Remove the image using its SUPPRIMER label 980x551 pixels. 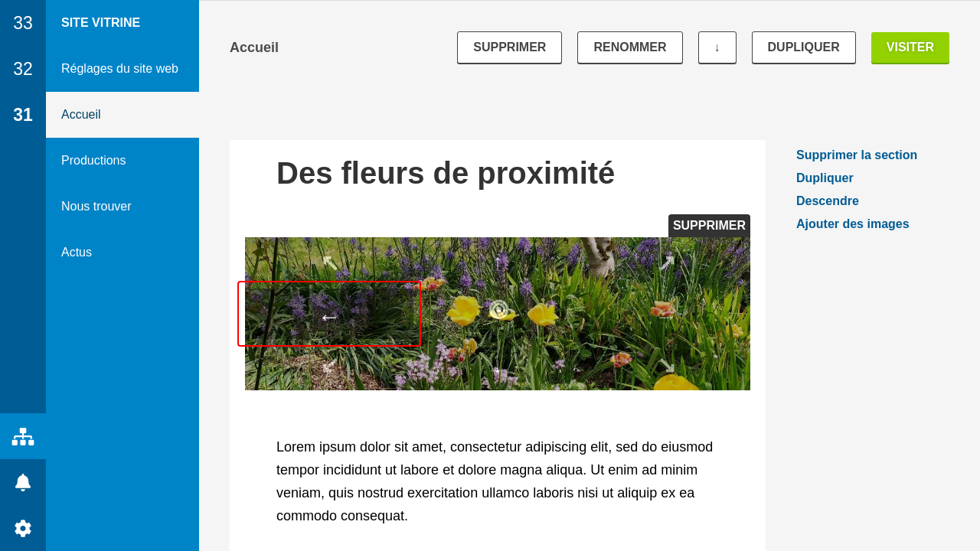coord(708,226)
